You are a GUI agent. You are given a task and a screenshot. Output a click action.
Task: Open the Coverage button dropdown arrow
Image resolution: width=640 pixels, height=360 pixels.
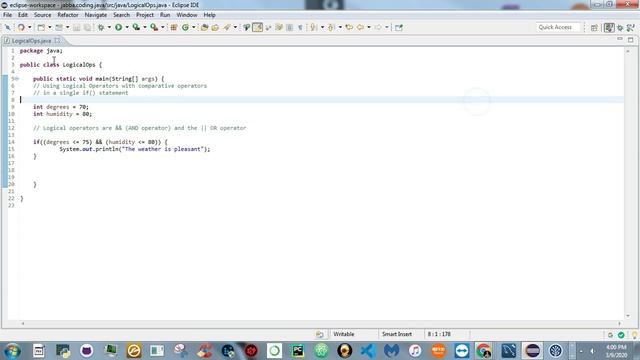(x=145, y=27)
